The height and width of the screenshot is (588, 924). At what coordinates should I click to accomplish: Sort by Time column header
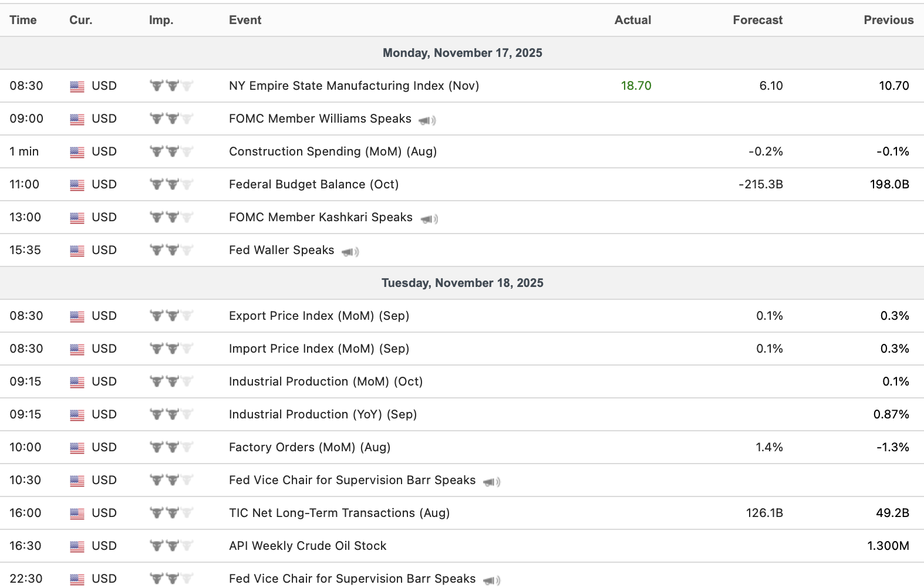[23, 20]
